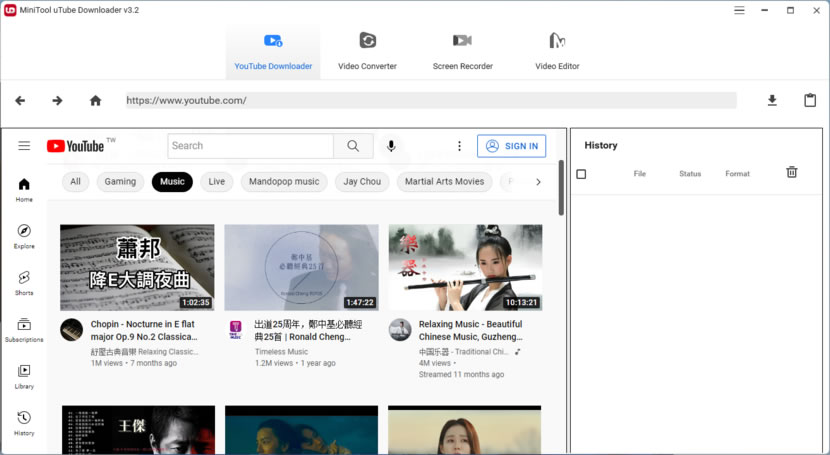Image resolution: width=830 pixels, height=455 pixels.
Task: Click the MiniTool app logo icon
Action: tap(10, 10)
